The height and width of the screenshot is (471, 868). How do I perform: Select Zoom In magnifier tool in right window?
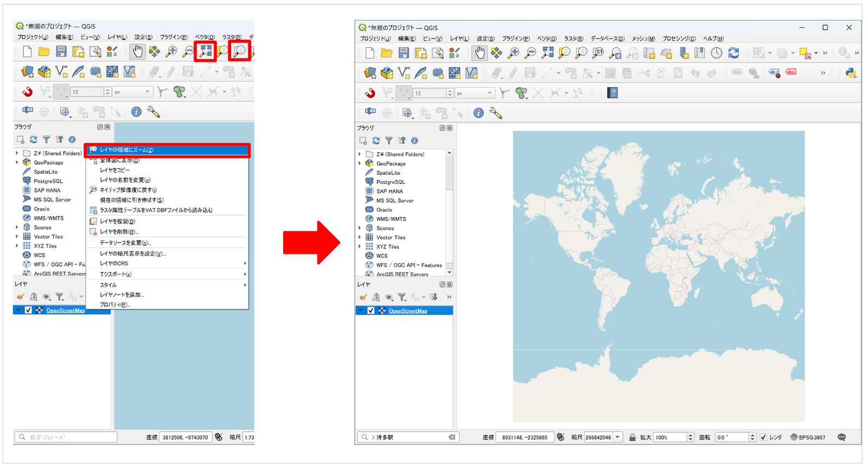coord(513,53)
